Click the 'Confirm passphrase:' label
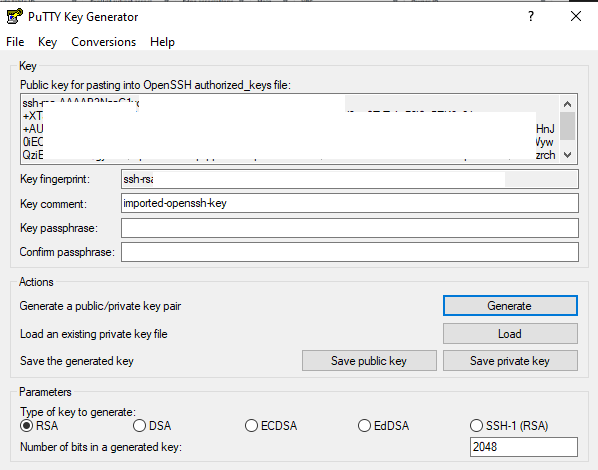 [67, 252]
